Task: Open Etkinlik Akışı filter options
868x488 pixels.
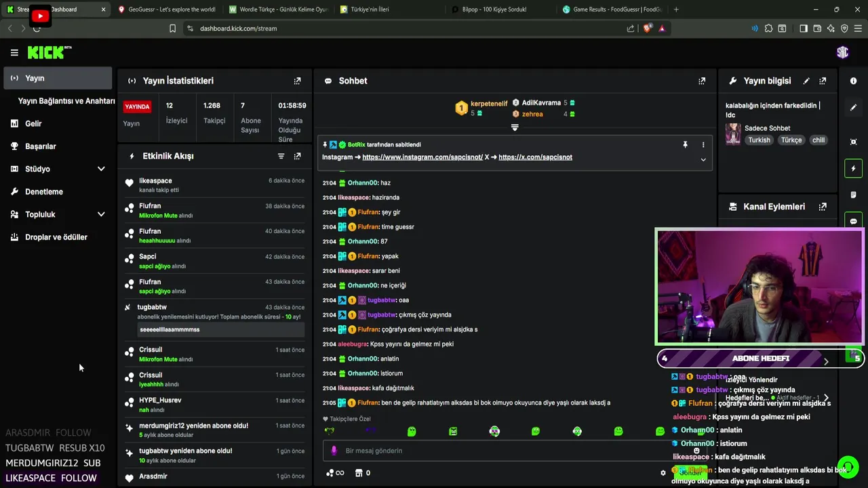Action: (x=281, y=156)
